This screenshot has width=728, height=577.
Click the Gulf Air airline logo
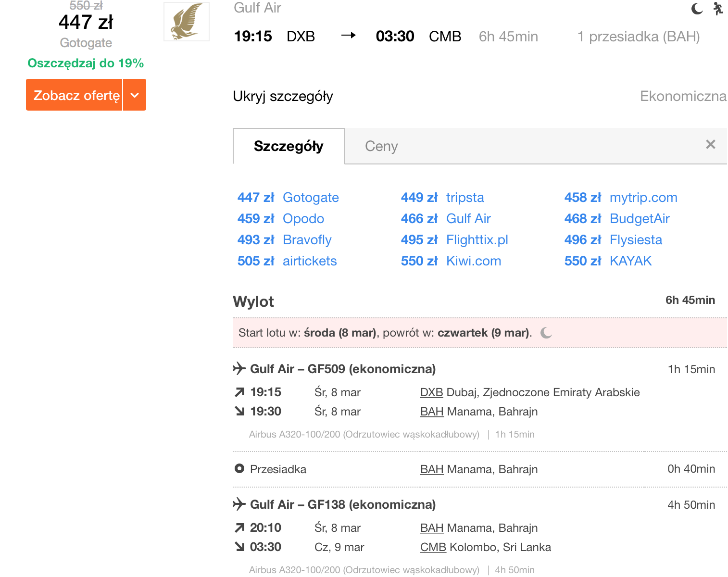click(187, 22)
